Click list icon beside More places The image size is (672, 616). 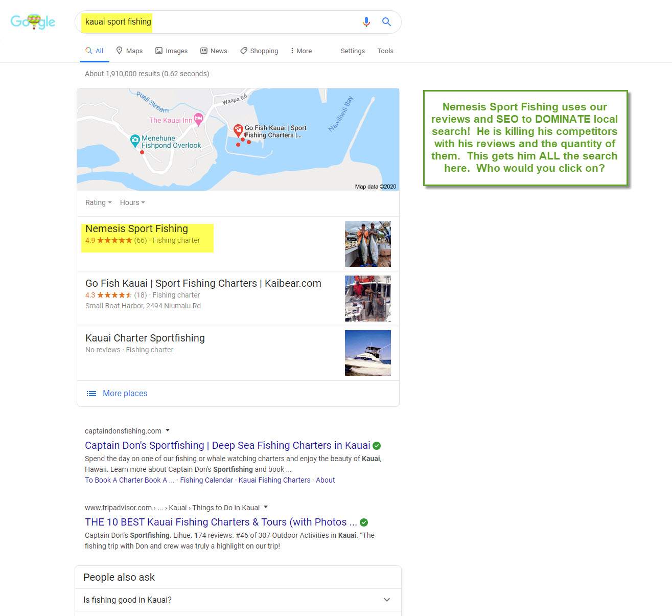click(x=91, y=394)
